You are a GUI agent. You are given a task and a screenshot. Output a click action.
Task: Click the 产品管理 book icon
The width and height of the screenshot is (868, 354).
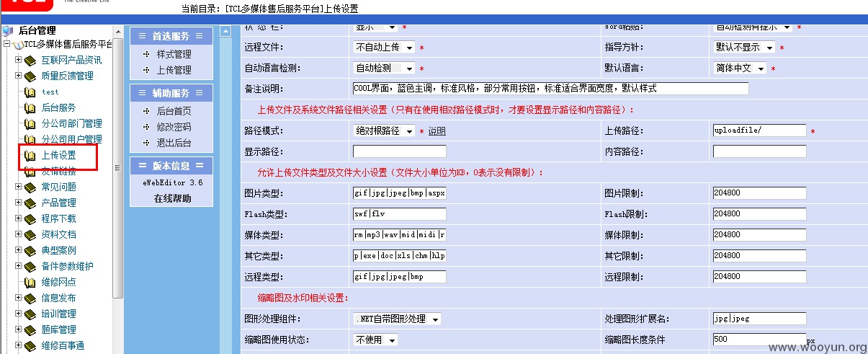[30, 203]
